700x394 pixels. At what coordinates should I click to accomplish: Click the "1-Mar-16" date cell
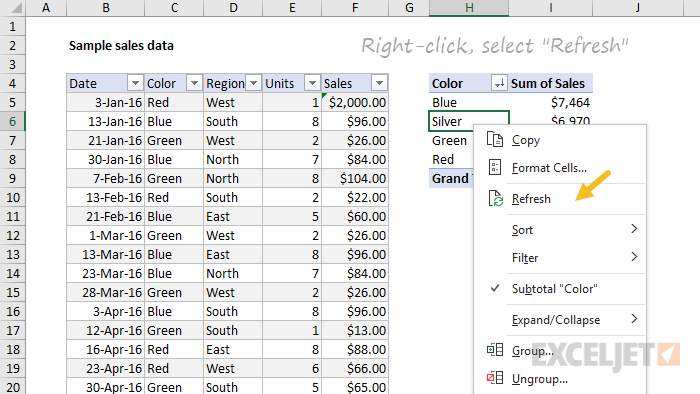(x=106, y=235)
